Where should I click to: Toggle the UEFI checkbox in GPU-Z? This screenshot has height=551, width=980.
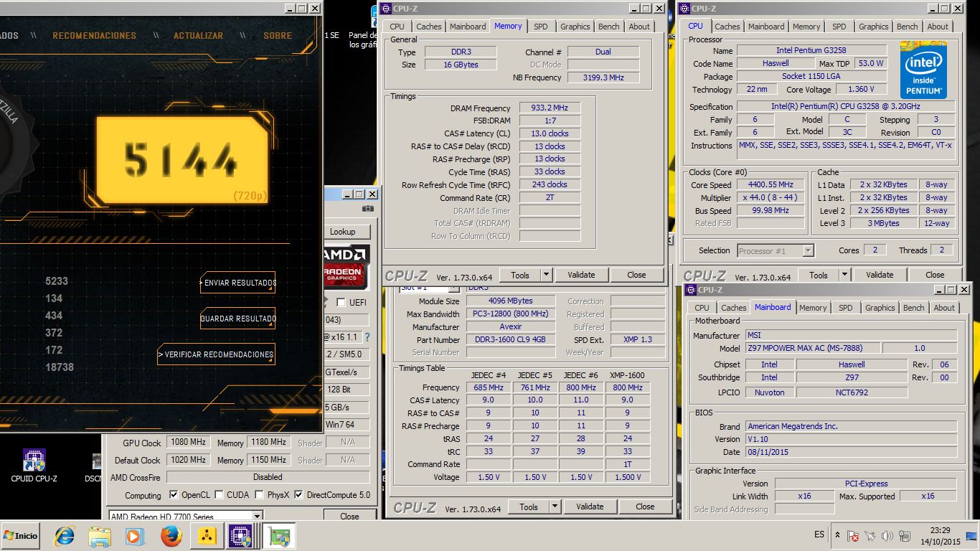[341, 302]
